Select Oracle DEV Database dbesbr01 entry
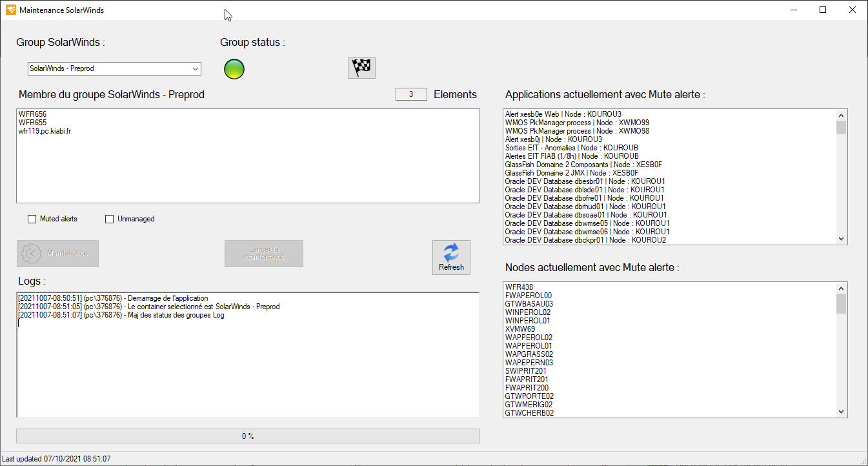This screenshot has height=466, width=868. click(x=585, y=181)
